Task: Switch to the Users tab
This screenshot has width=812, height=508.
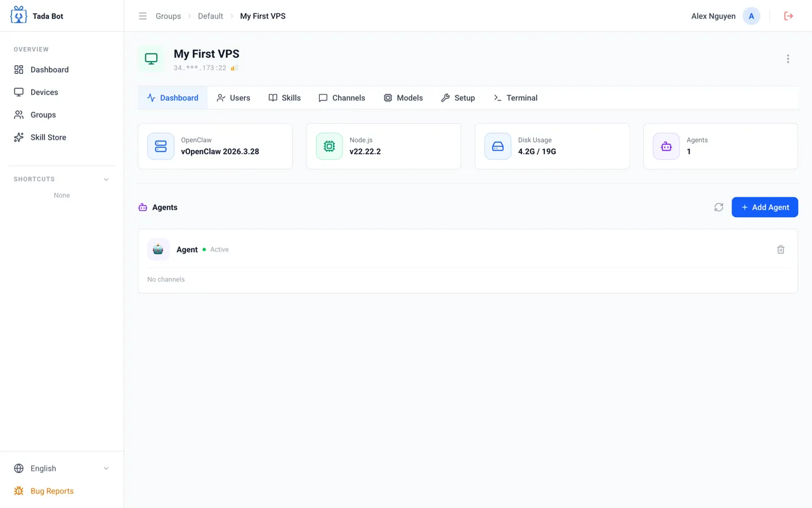Action: [233, 98]
